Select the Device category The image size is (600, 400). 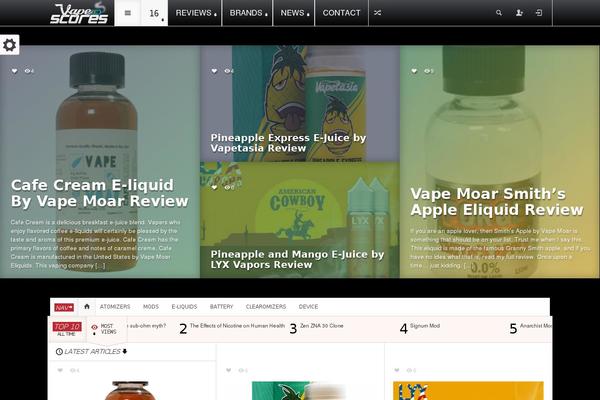(308, 307)
